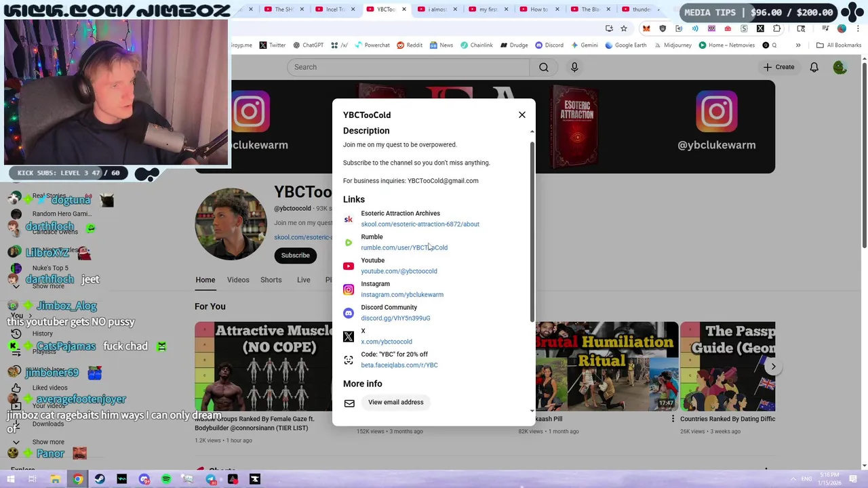Open the x.com/ybctoocold link
This screenshot has height=488, width=868.
(x=387, y=342)
